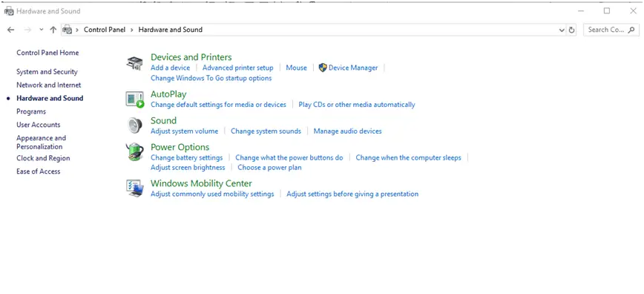Click the title bar Hardware and Sound icon
This screenshot has height=294, width=644.
coord(9,11)
